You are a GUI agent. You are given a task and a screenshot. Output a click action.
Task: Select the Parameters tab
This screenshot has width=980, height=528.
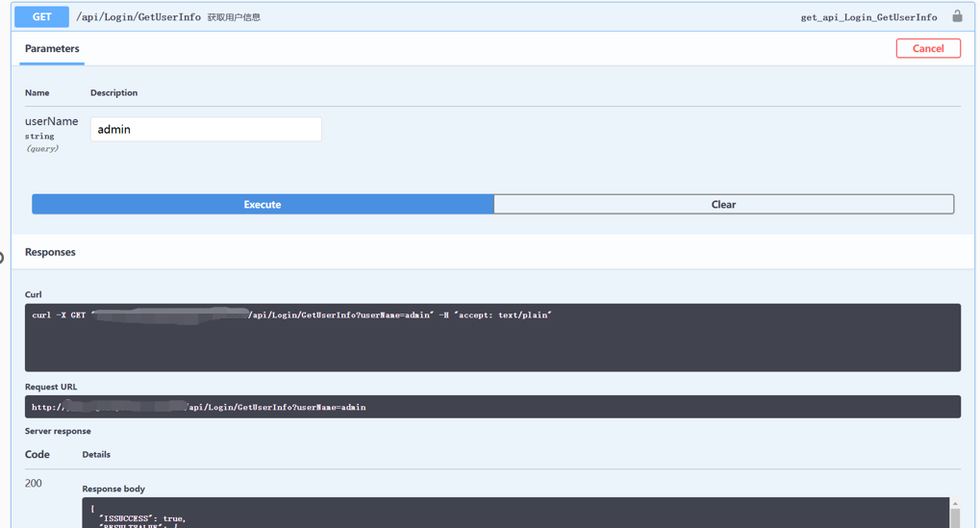[52, 48]
